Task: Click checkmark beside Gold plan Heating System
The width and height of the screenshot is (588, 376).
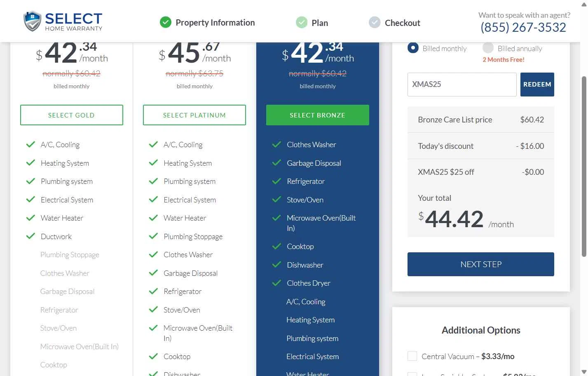Action: 30,163
